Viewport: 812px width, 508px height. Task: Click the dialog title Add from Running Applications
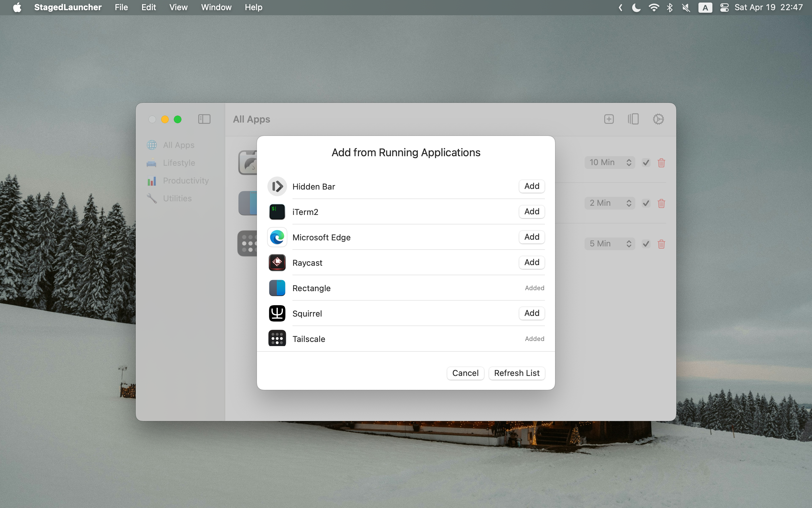point(406,152)
